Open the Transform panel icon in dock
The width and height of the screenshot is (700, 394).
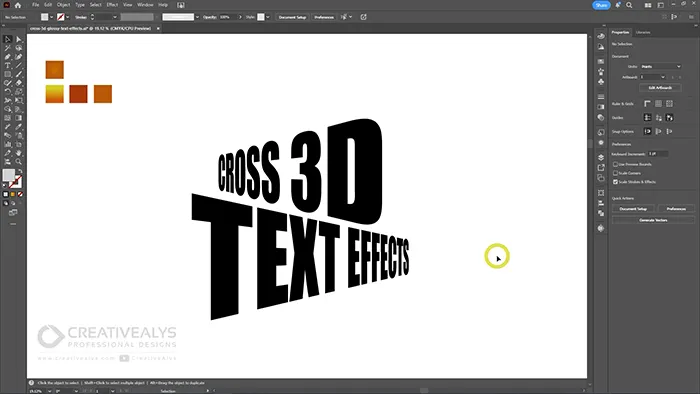(601, 193)
